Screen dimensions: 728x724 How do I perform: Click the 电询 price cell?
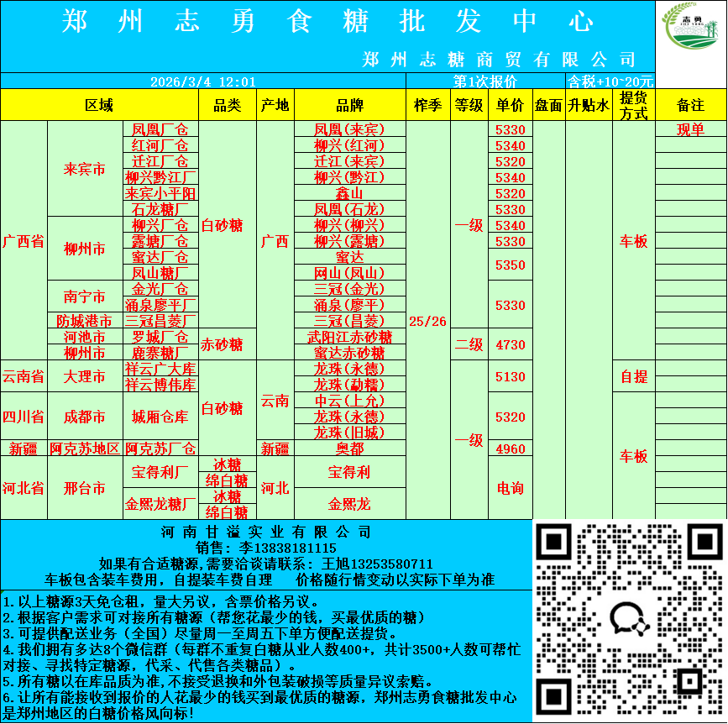(510, 488)
